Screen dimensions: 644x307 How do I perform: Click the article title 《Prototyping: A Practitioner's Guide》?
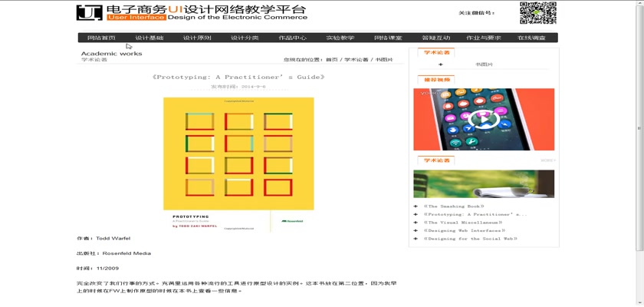238,77
